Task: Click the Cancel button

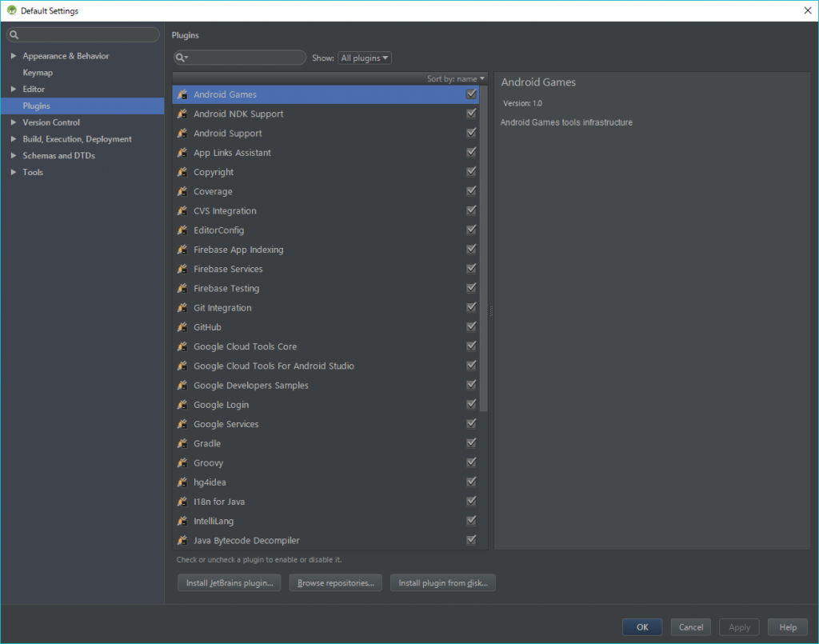Action: pos(690,626)
